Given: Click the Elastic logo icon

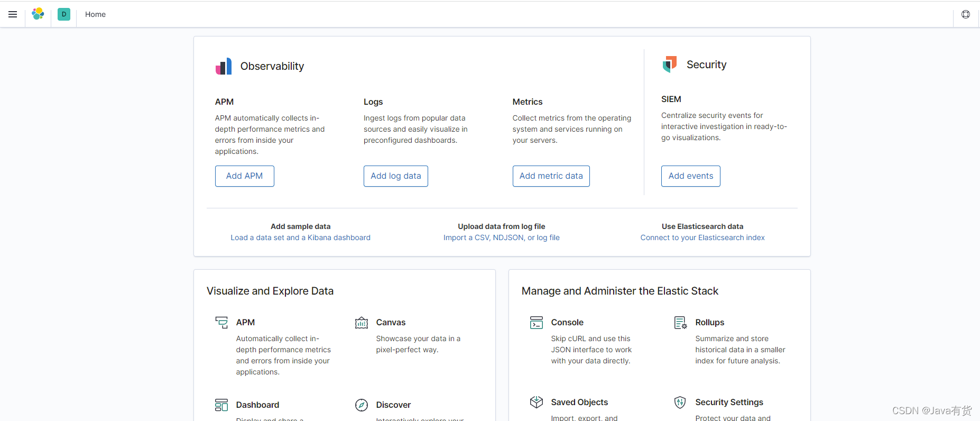Looking at the screenshot, I should point(38,14).
